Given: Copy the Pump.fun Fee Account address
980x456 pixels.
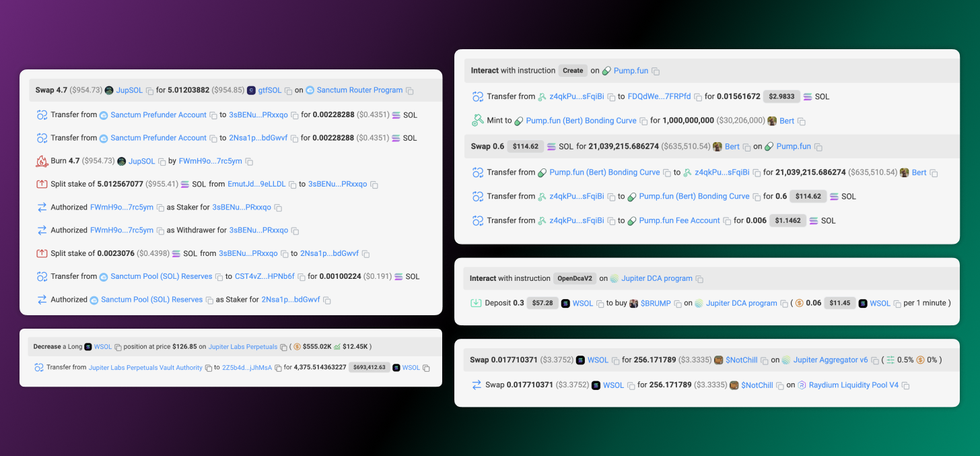Looking at the screenshot, I should 727,221.
